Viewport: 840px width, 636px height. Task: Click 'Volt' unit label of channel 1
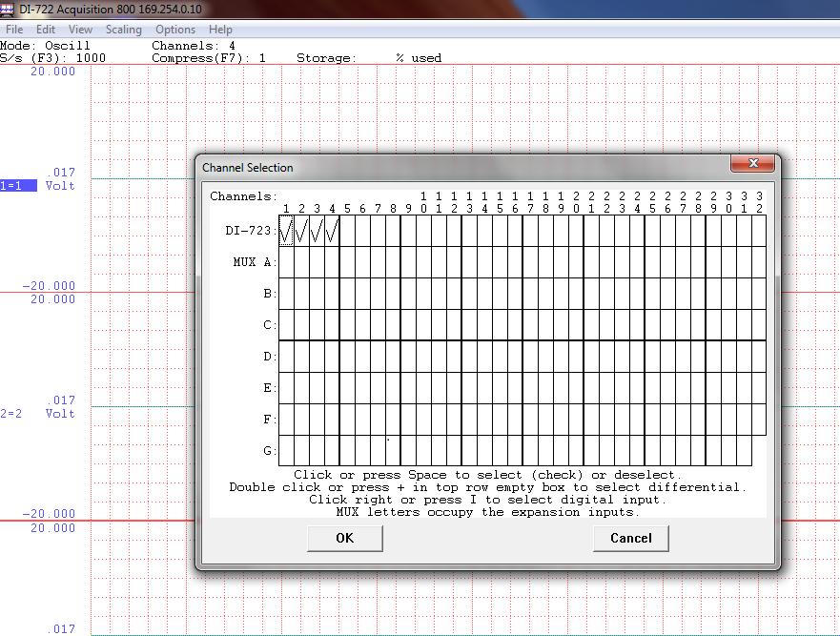coord(60,186)
